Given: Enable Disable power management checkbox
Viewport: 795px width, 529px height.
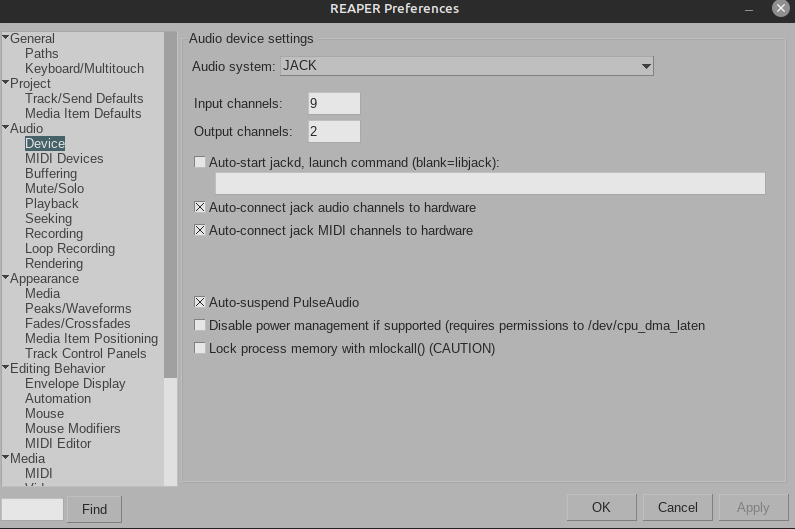Looking at the screenshot, I should point(200,325).
